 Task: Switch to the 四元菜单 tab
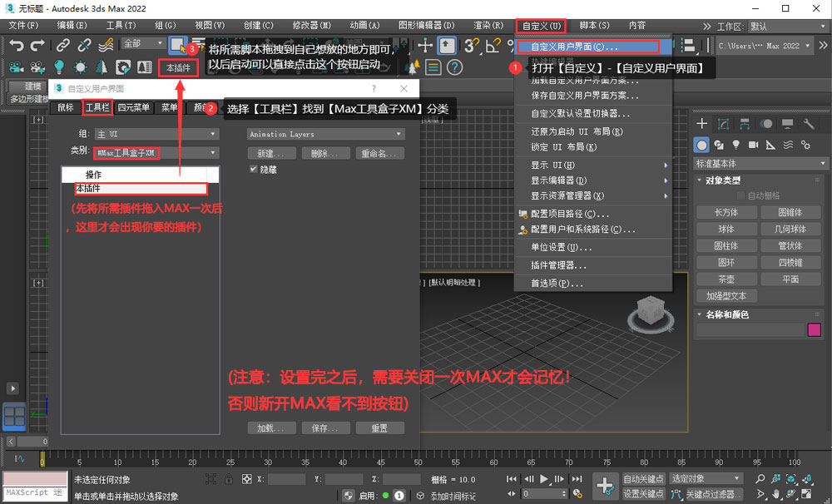(x=133, y=107)
